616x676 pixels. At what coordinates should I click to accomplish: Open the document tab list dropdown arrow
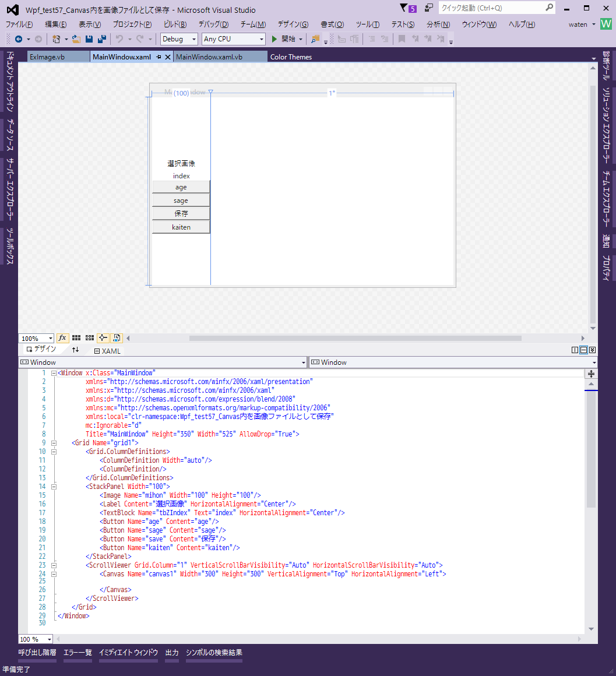click(594, 59)
